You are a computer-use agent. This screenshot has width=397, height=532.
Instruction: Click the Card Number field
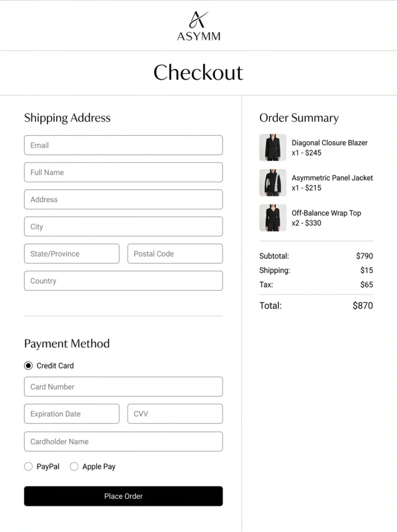coord(123,387)
